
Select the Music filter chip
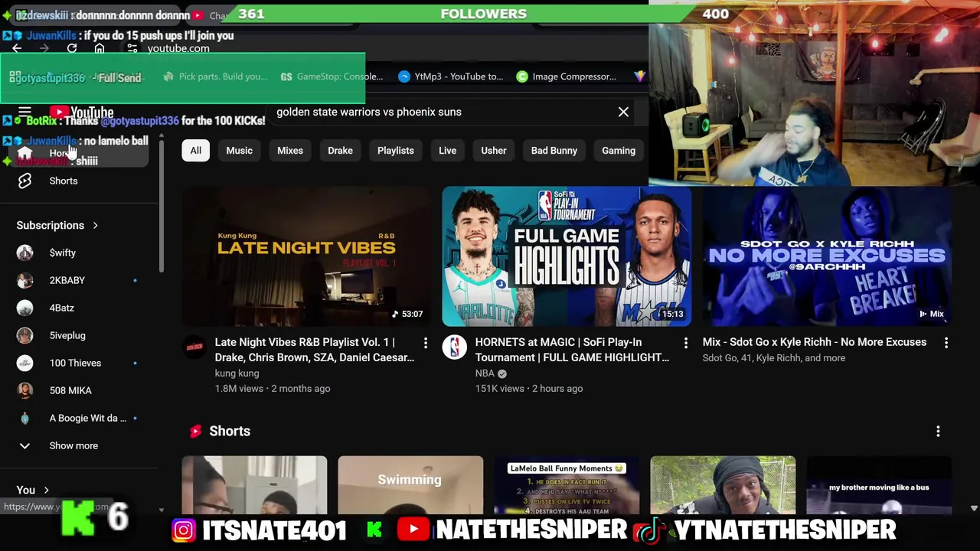[x=239, y=151]
